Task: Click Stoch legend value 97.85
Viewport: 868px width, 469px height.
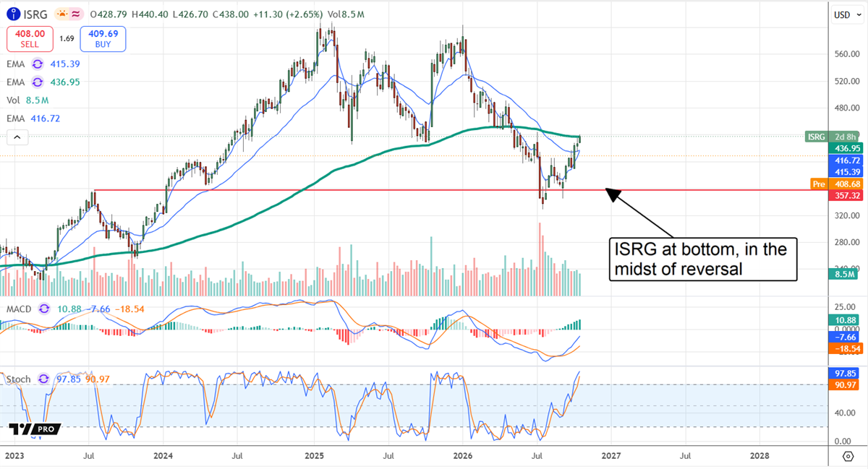Action: (x=67, y=378)
